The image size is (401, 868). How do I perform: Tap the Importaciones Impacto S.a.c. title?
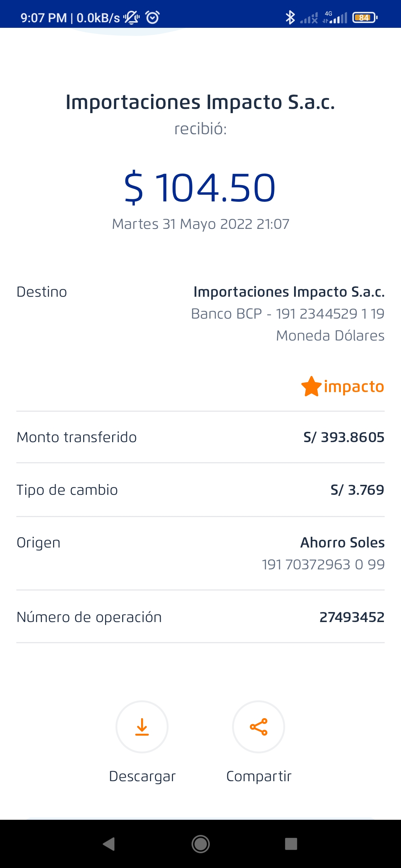coord(200,102)
